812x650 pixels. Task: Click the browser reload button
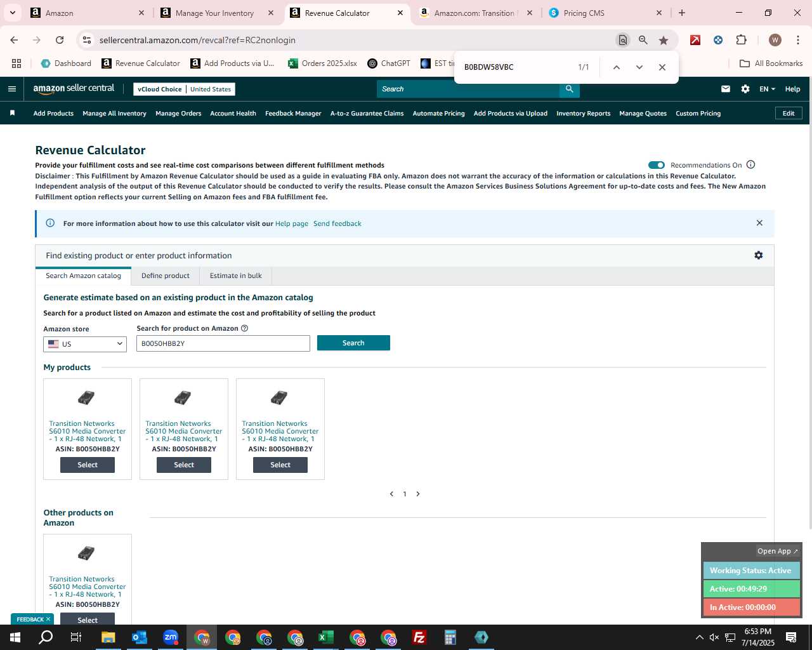60,40
